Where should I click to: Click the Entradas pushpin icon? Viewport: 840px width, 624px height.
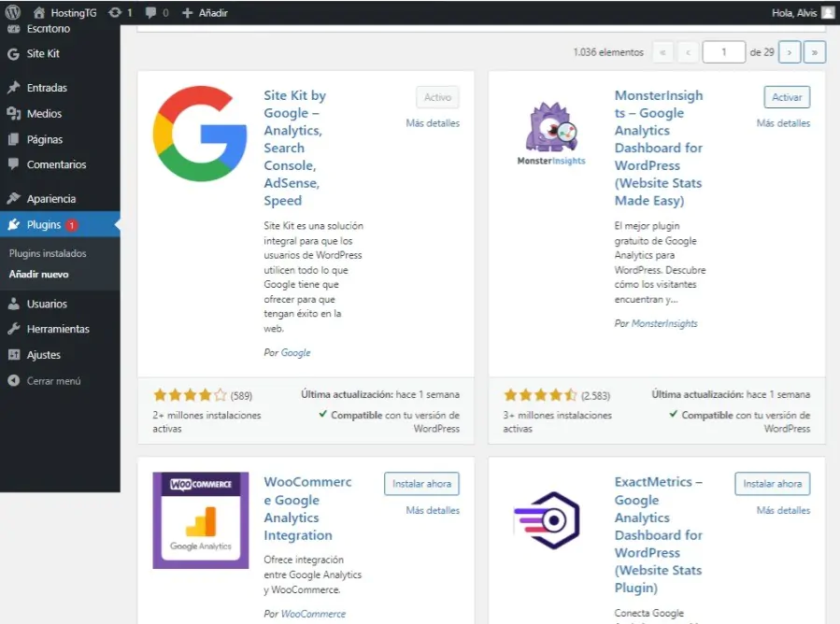13,87
